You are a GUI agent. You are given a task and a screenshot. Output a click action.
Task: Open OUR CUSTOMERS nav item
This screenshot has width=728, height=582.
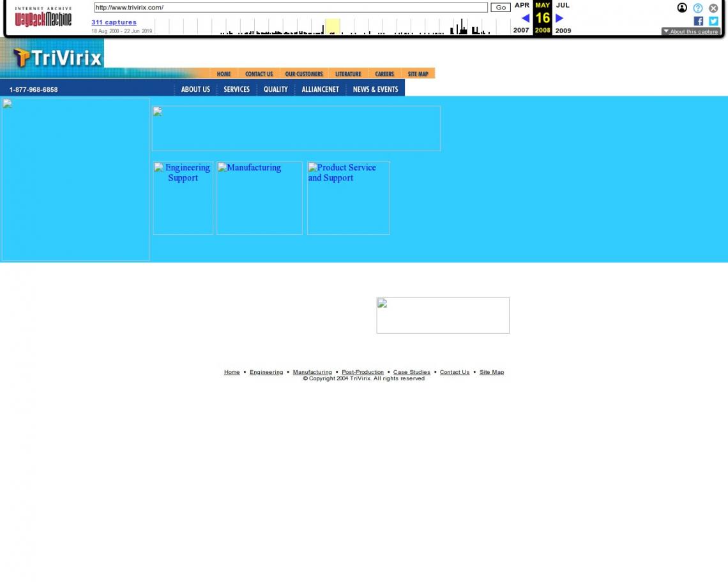(303, 74)
